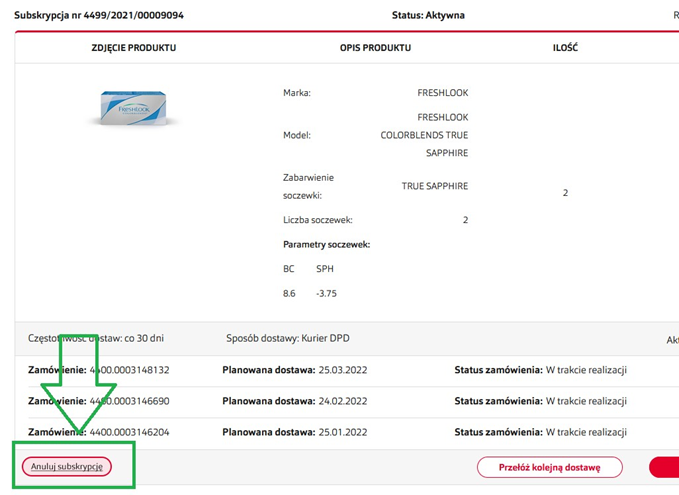
Task: Click order number ending 0003146204
Action: tap(129, 432)
